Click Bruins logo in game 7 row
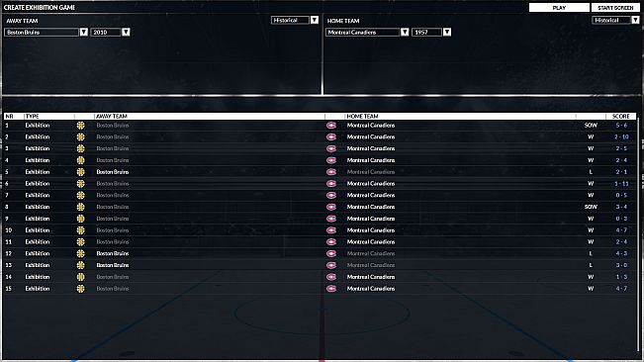The image size is (644, 362). coord(80,195)
